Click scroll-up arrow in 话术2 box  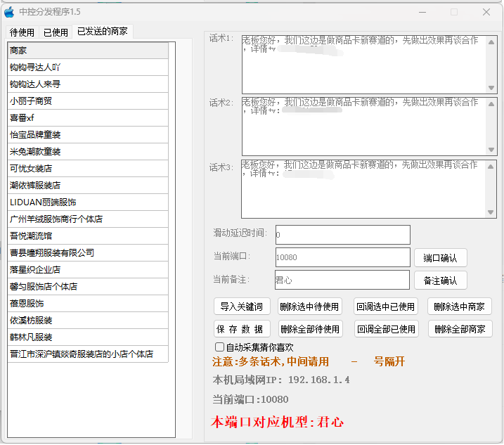point(491,103)
